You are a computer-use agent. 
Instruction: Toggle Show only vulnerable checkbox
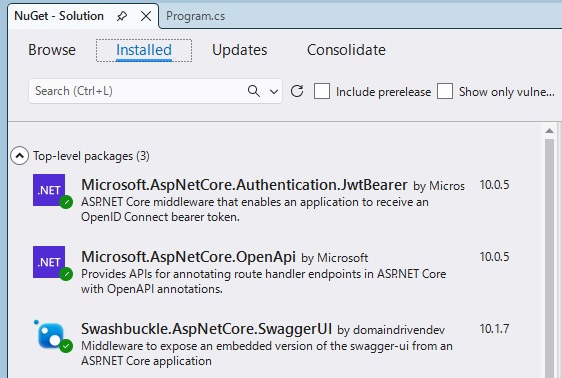(x=445, y=91)
